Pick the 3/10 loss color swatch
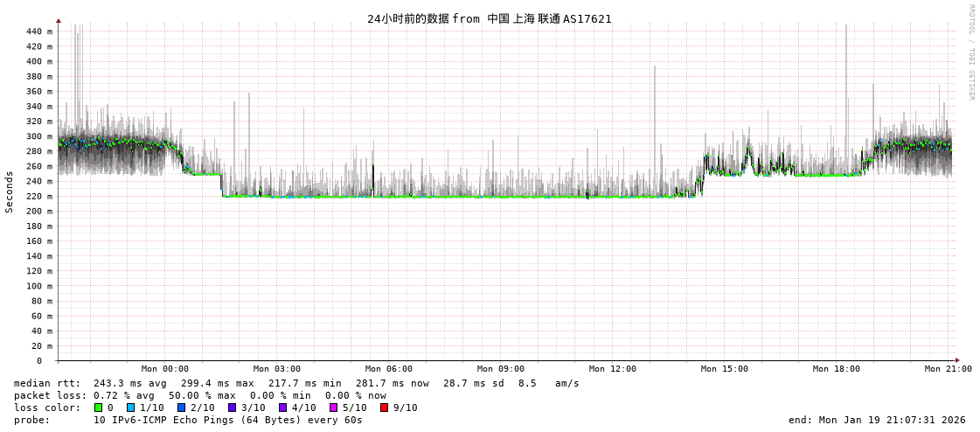Image resolution: width=980 pixels, height=432 pixels. pos(232,408)
